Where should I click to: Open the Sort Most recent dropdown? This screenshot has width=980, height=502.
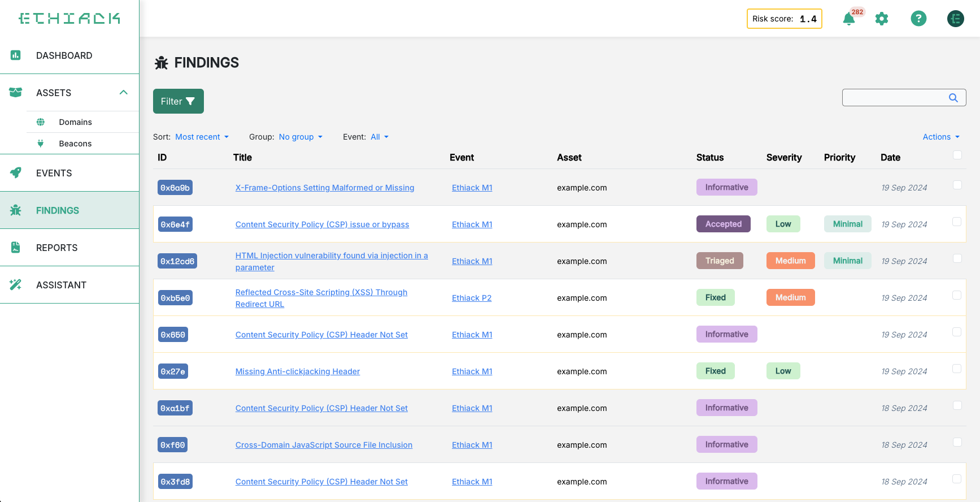click(x=202, y=137)
